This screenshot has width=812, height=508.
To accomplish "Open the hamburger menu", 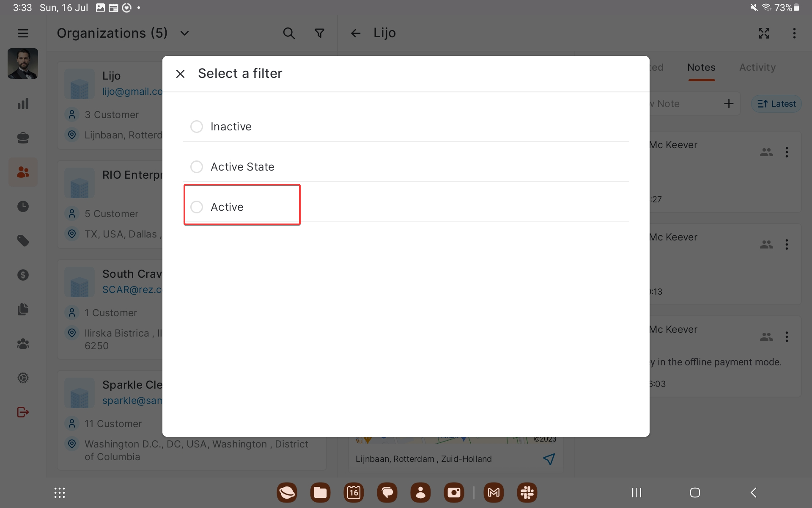I will pyautogui.click(x=23, y=33).
